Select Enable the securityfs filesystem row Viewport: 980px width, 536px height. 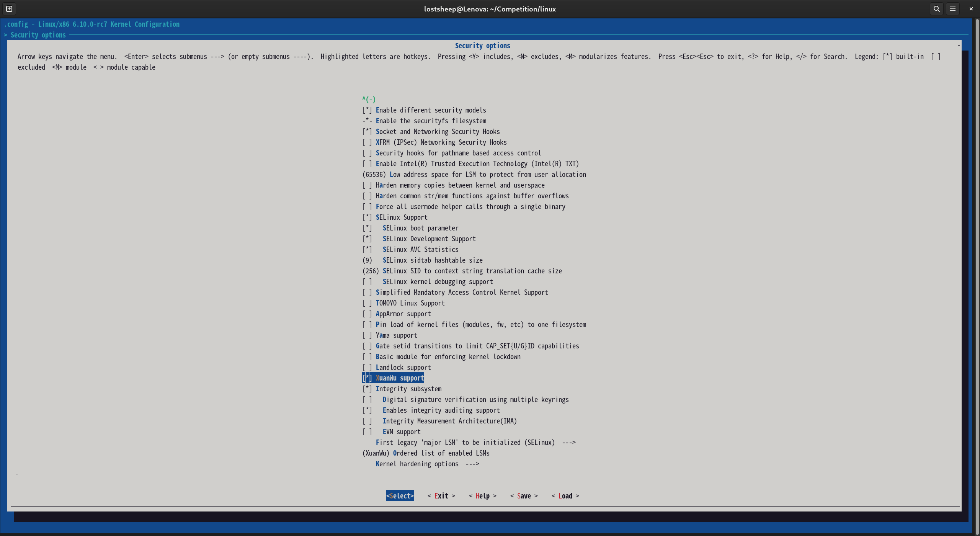[424, 121]
